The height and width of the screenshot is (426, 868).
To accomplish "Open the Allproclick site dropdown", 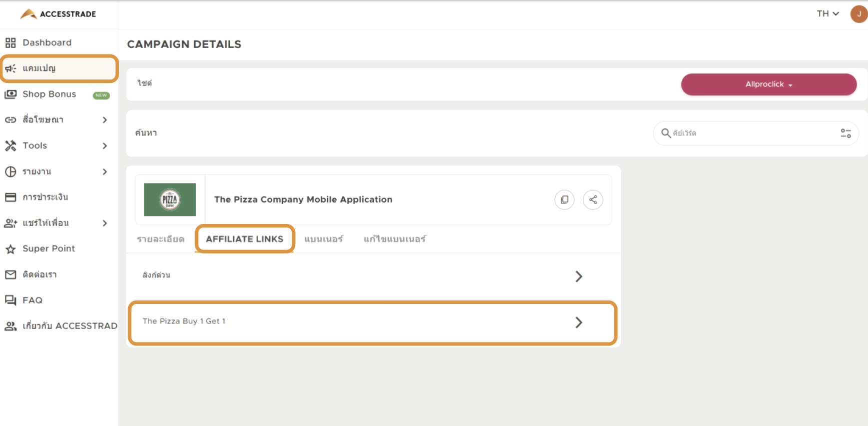I will tap(768, 84).
